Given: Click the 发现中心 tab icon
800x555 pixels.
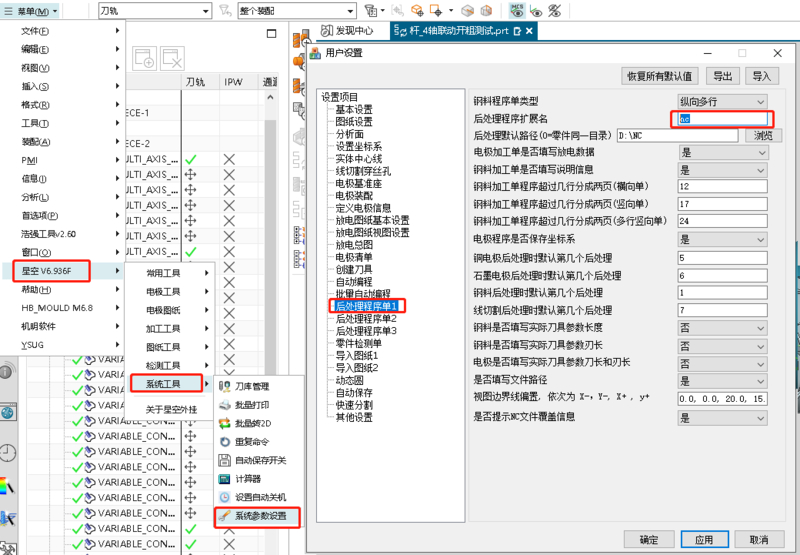Looking at the screenshot, I should 327,31.
